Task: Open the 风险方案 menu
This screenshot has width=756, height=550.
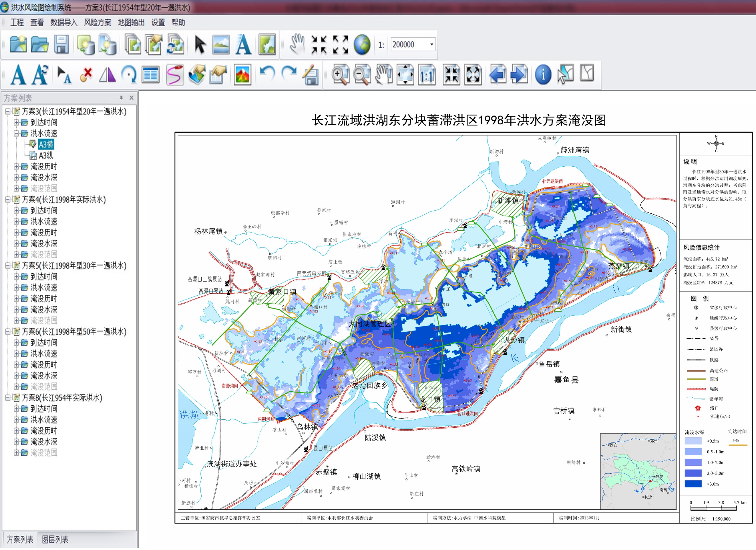Action: [97, 22]
